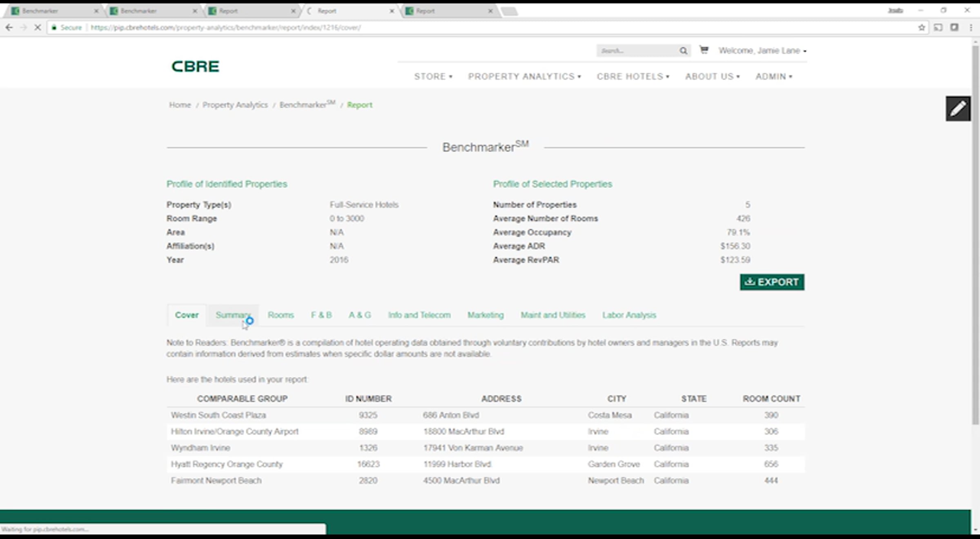Expand the STORE dropdown menu

click(x=433, y=76)
